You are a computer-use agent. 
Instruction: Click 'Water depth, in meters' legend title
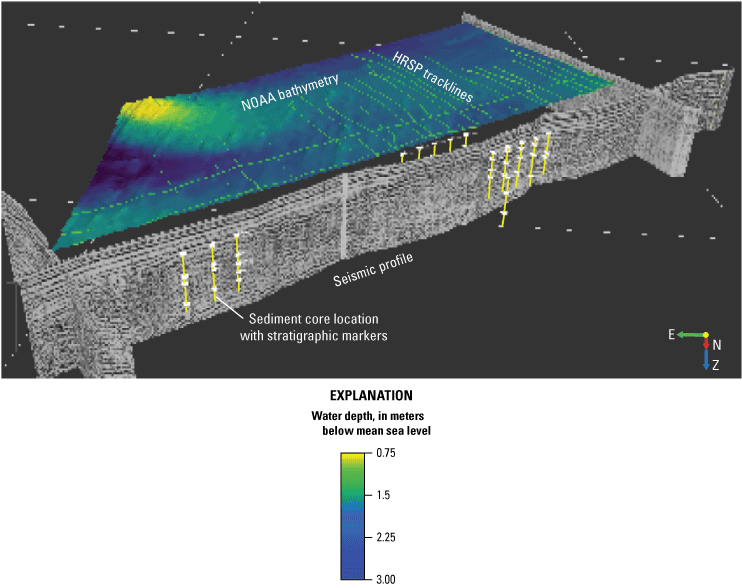[368, 416]
